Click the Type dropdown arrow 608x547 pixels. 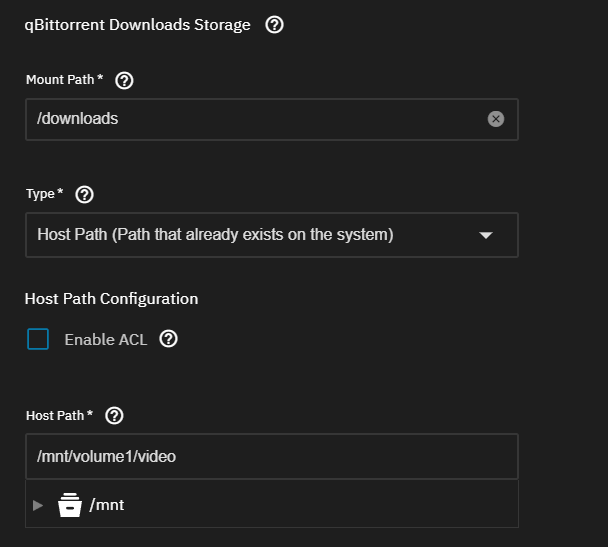tap(485, 235)
